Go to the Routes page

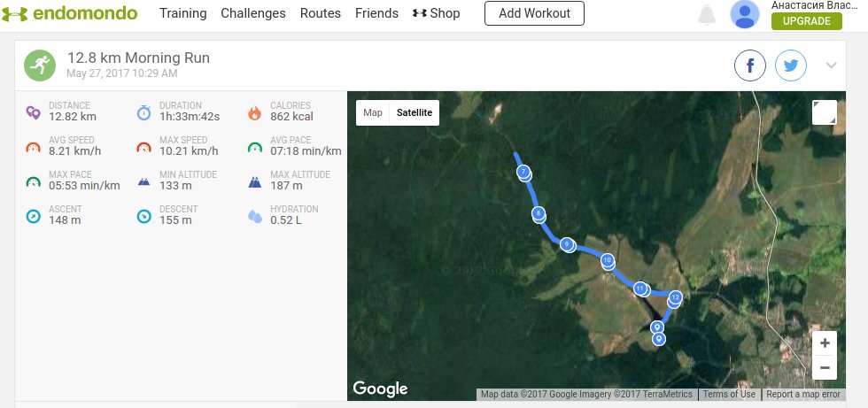pos(321,13)
